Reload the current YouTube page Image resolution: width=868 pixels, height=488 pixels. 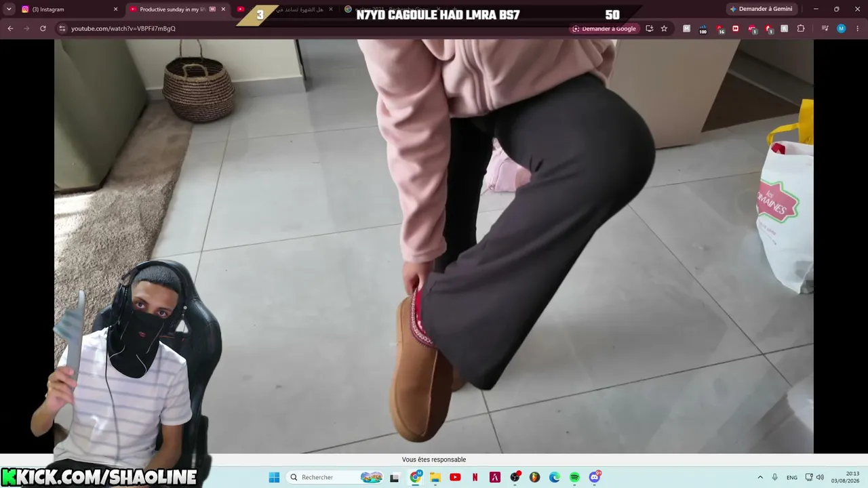click(x=43, y=28)
